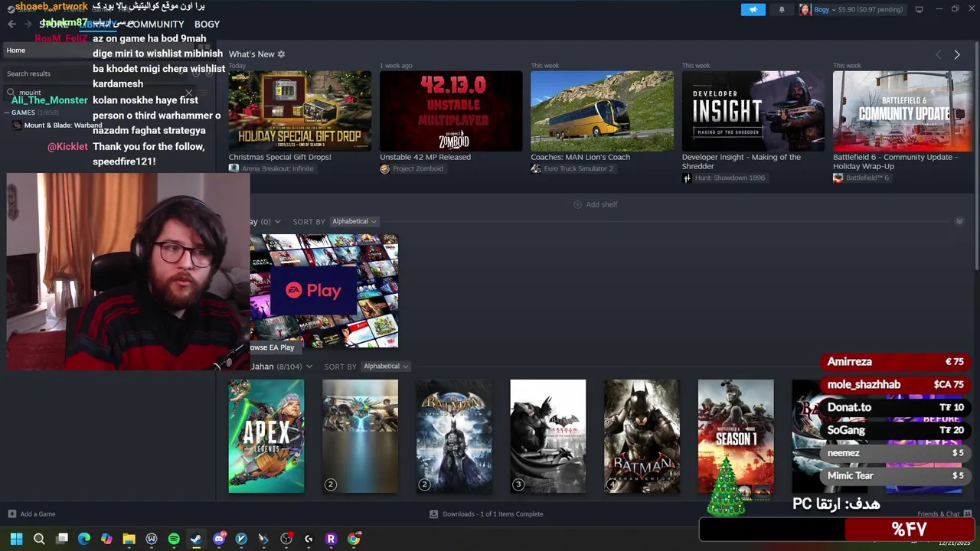
Task: Open Google Chrome from taskbar
Action: pos(354,539)
